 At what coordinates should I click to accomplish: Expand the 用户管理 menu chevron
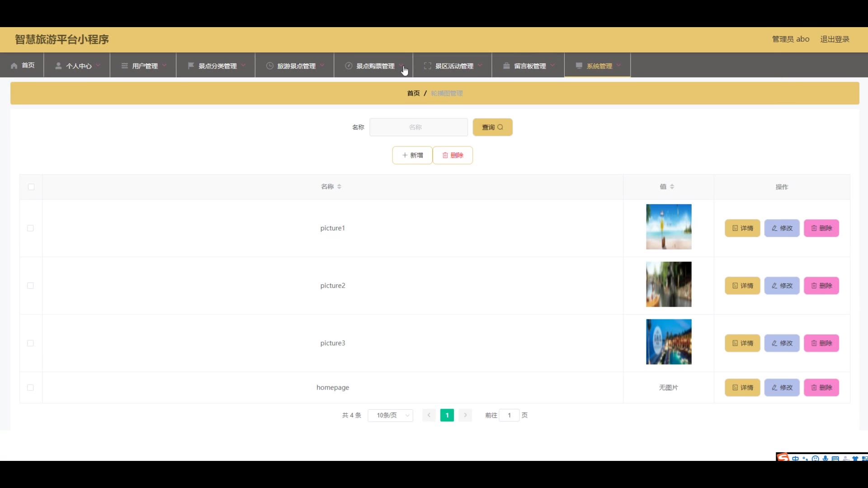164,66
